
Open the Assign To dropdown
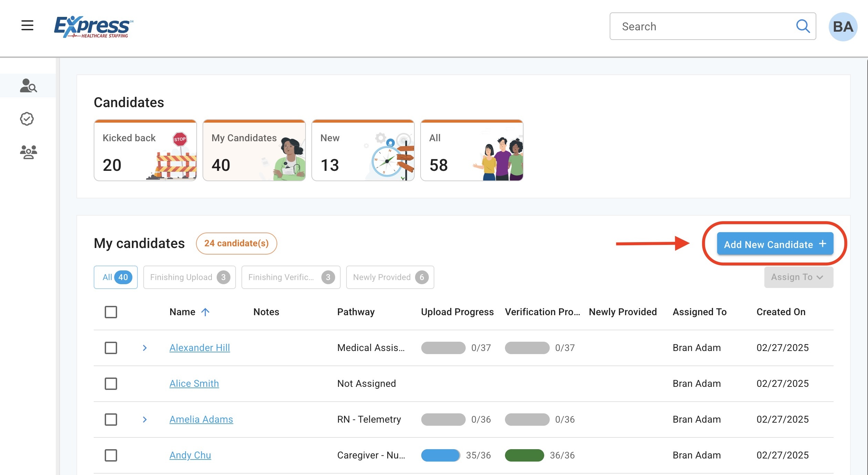[798, 277]
